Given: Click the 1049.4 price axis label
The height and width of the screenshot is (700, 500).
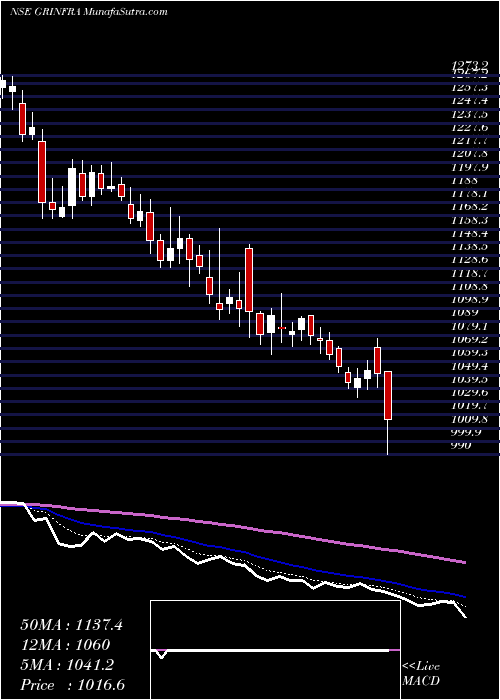Looking at the screenshot, I should pyautogui.click(x=470, y=366).
